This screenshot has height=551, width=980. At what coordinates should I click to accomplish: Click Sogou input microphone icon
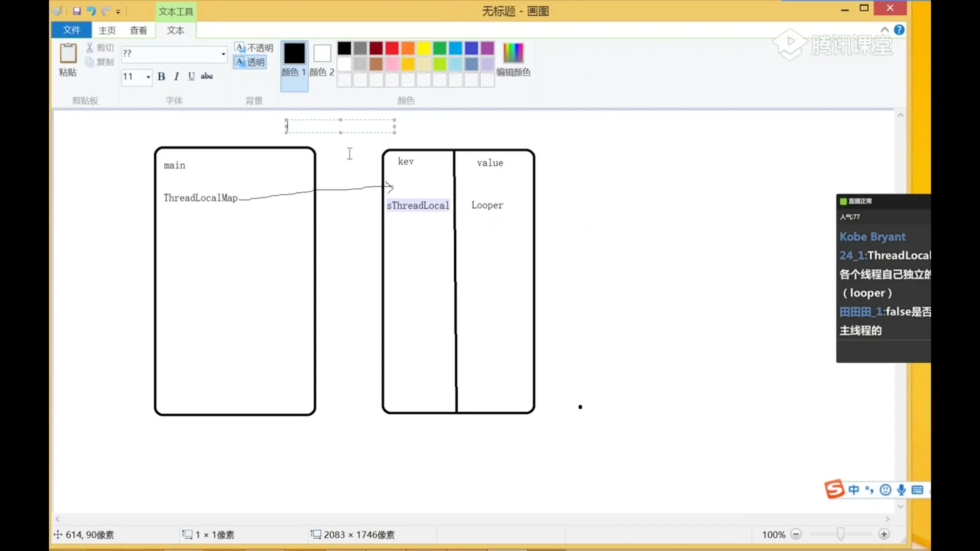(901, 490)
